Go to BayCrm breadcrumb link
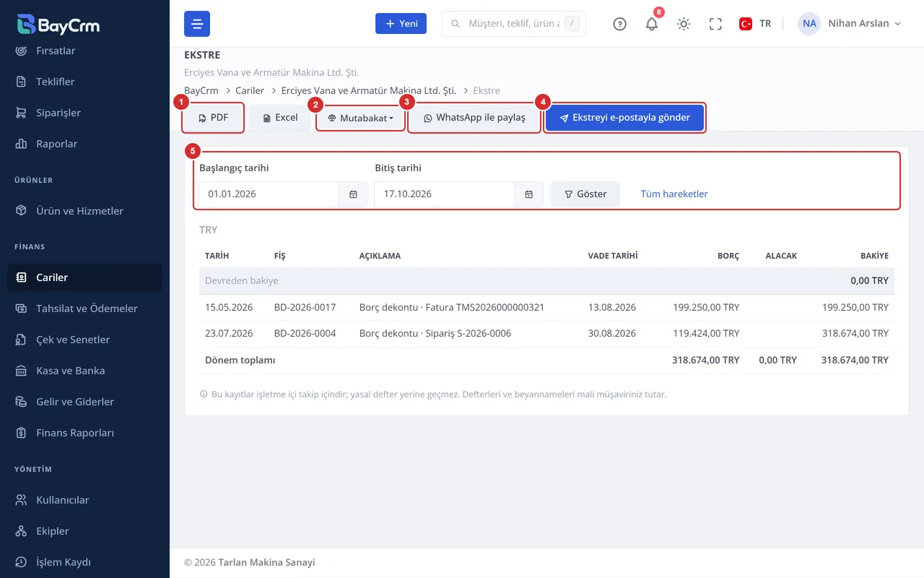The width and height of the screenshot is (924, 578). pos(201,90)
